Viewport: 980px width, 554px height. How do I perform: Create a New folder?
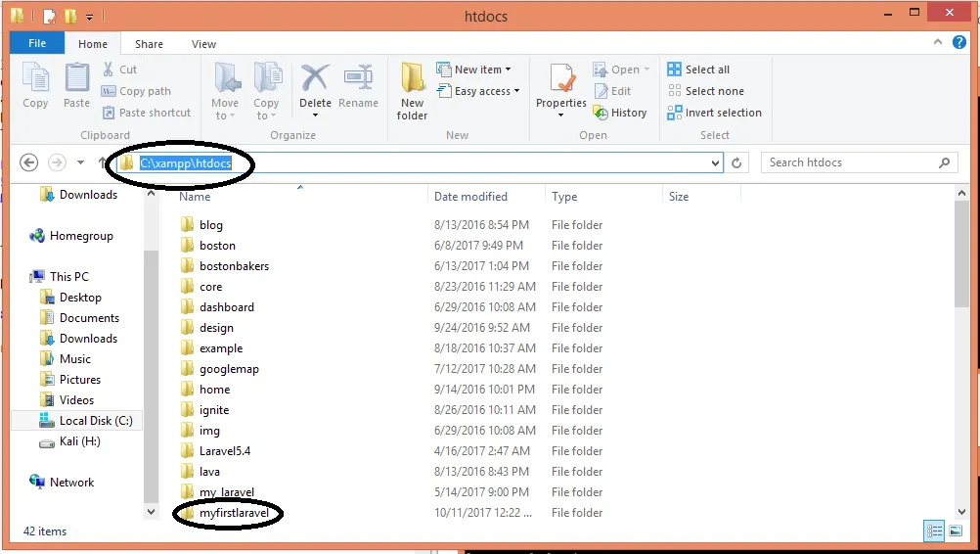pos(413,91)
